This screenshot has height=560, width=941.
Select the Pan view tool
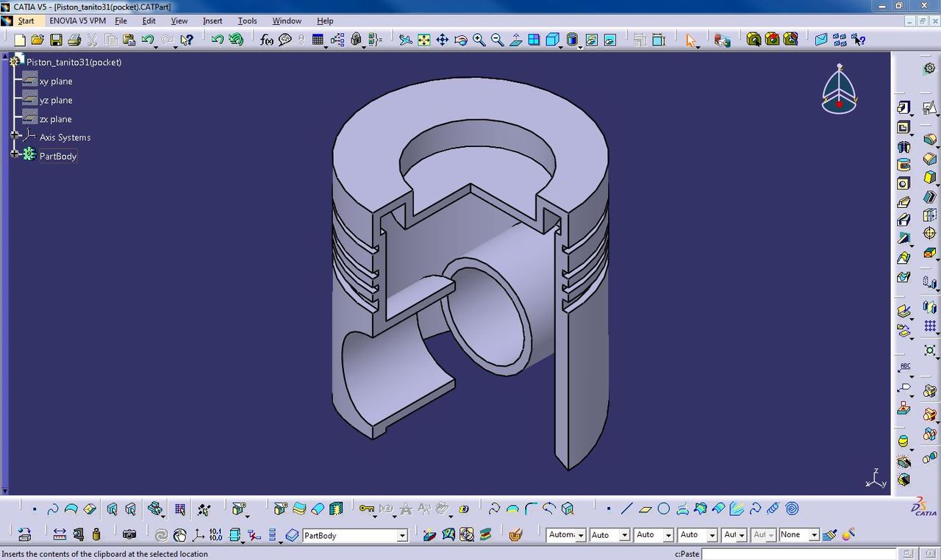coord(443,40)
